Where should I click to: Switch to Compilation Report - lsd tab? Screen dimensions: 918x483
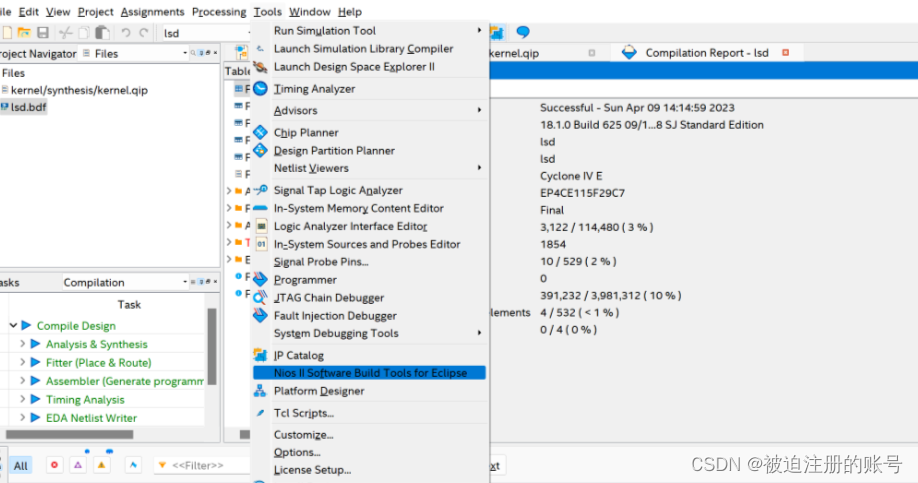tap(707, 53)
